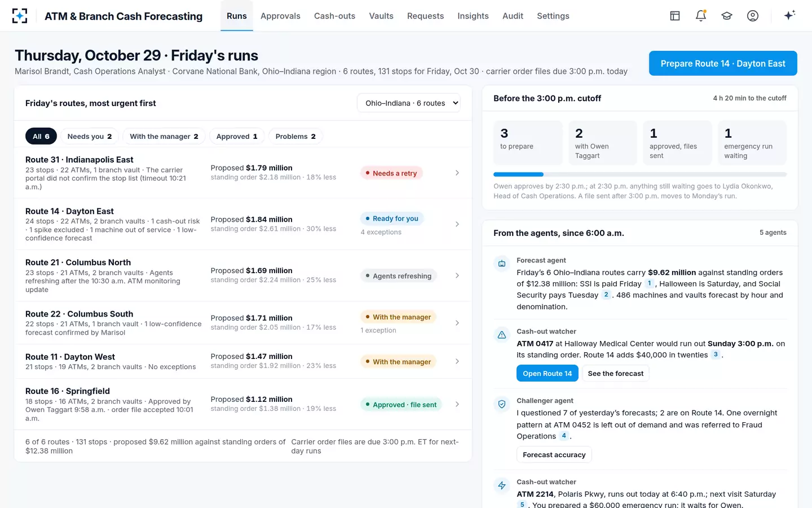The width and height of the screenshot is (812, 508).
Task: Switch to the Approvals tab
Action: pyautogui.click(x=280, y=16)
